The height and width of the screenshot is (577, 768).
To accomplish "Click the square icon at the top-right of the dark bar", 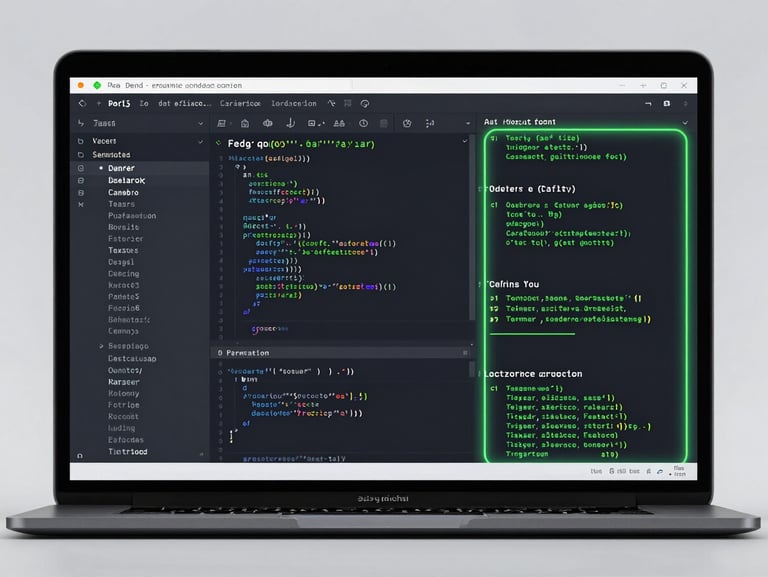I will coord(667,103).
